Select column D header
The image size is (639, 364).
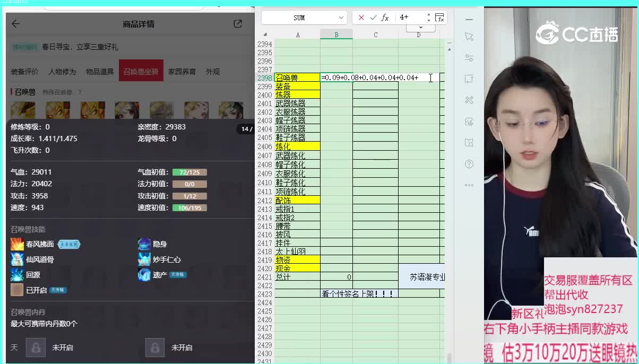419,34
